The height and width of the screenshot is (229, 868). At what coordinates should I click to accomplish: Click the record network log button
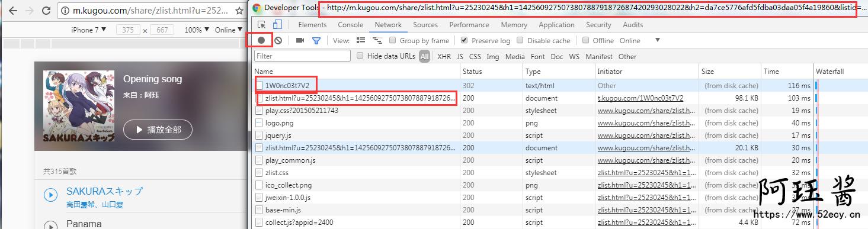pyautogui.click(x=261, y=40)
